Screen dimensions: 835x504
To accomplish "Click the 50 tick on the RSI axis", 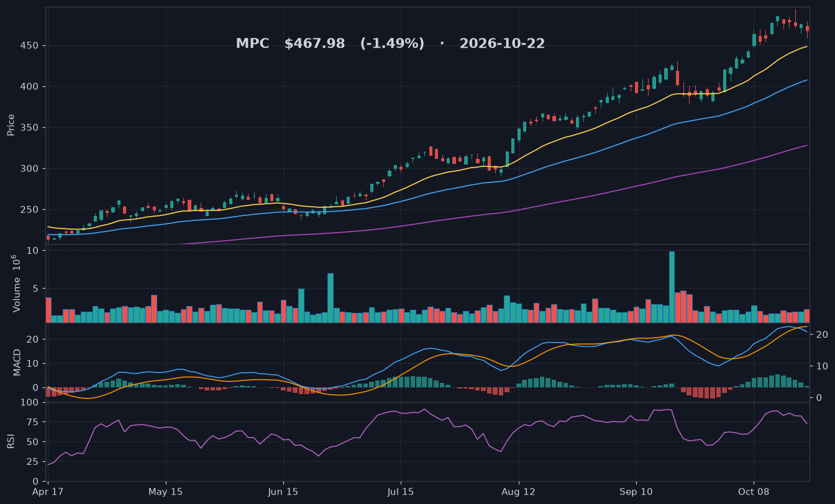I will pyautogui.click(x=34, y=442).
